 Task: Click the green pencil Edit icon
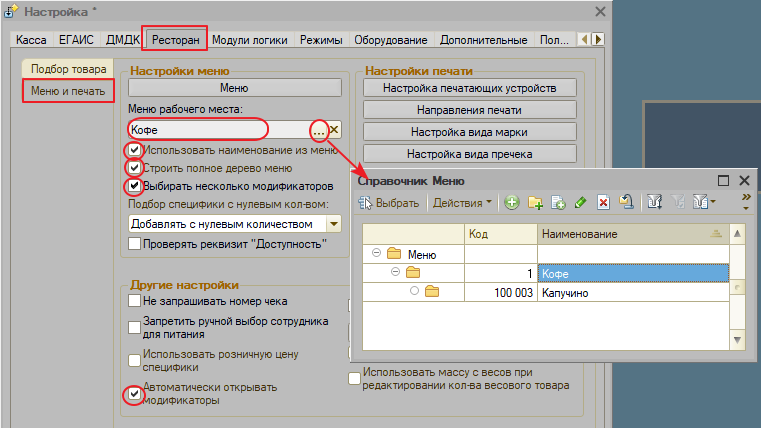[581, 203]
